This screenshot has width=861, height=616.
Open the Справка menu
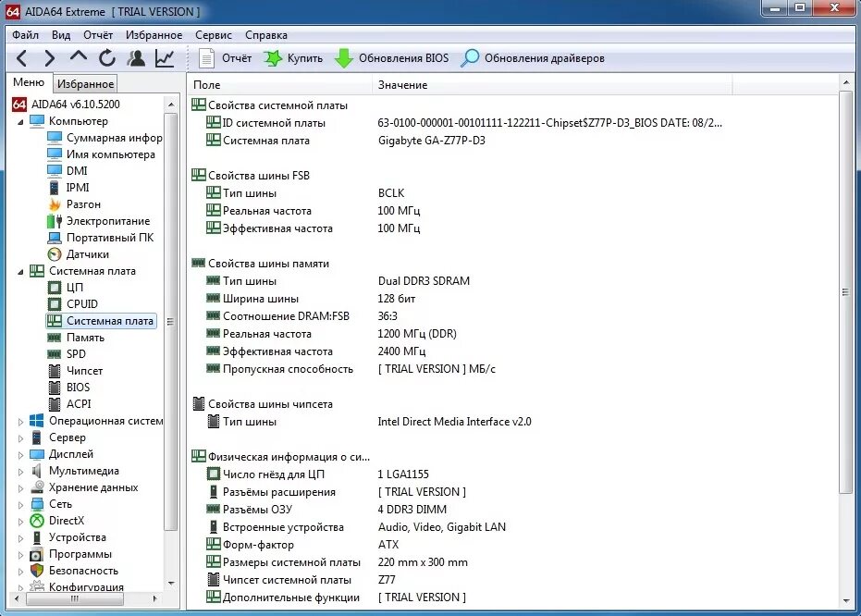coord(266,35)
